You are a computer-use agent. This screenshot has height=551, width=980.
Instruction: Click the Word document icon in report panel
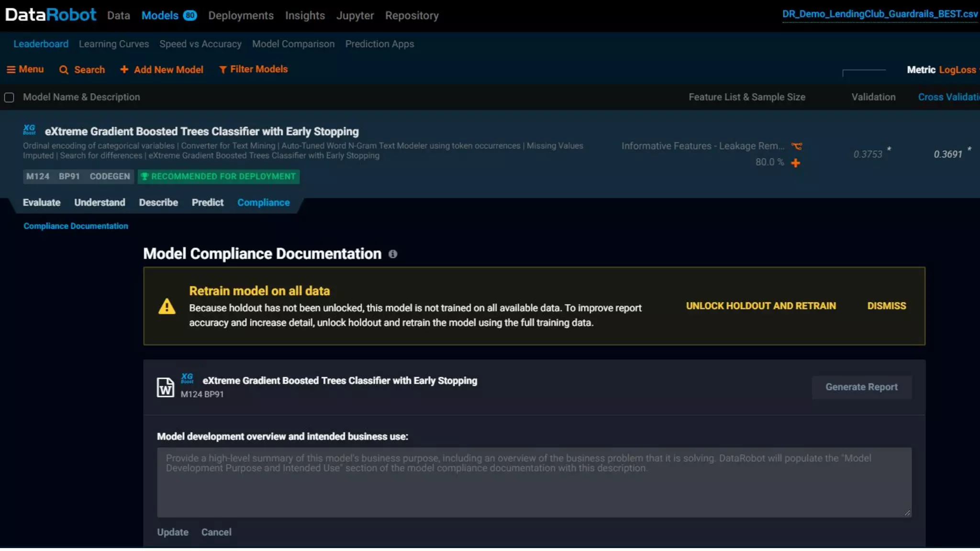click(166, 387)
